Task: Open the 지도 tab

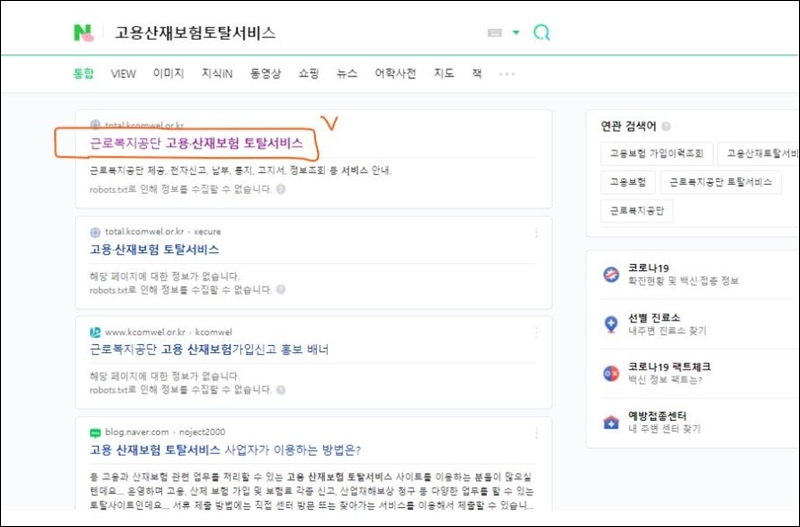Action: 443,73
